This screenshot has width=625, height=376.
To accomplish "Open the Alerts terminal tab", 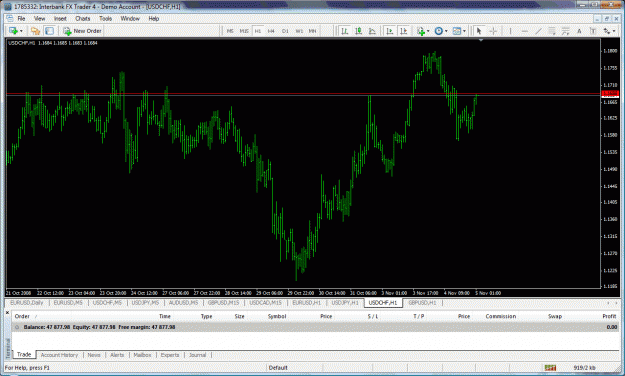I will (x=117, y=355).
